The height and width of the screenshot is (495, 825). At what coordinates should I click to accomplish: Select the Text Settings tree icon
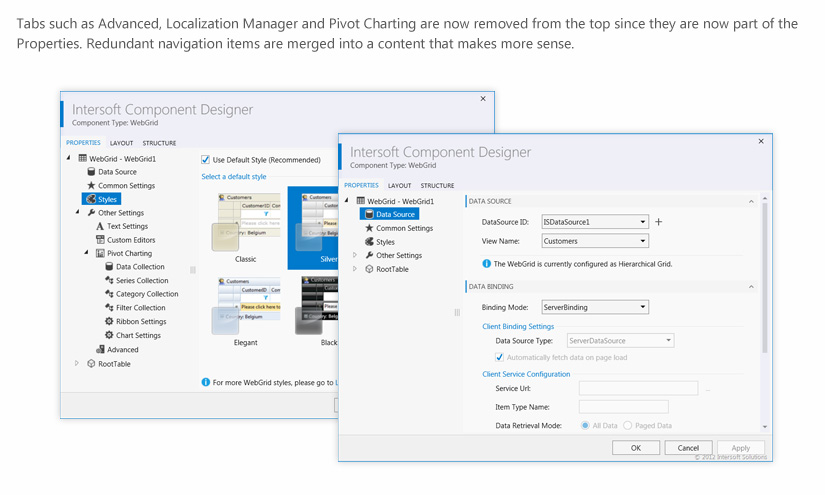click(100, 227)
